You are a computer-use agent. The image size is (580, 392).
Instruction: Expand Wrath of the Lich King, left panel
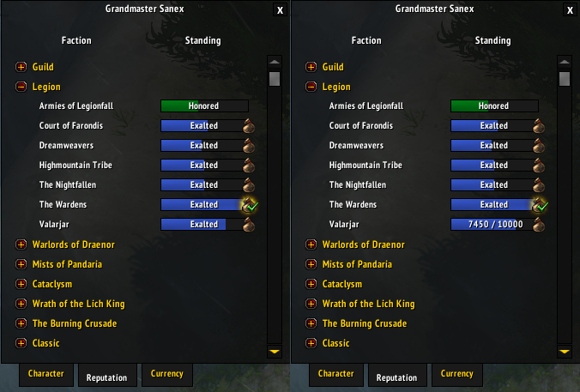pos(21,304)
